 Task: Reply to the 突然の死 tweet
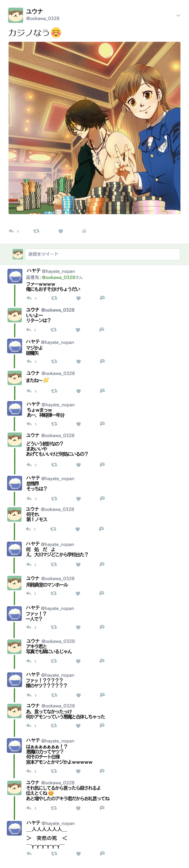tap(29, 854)
